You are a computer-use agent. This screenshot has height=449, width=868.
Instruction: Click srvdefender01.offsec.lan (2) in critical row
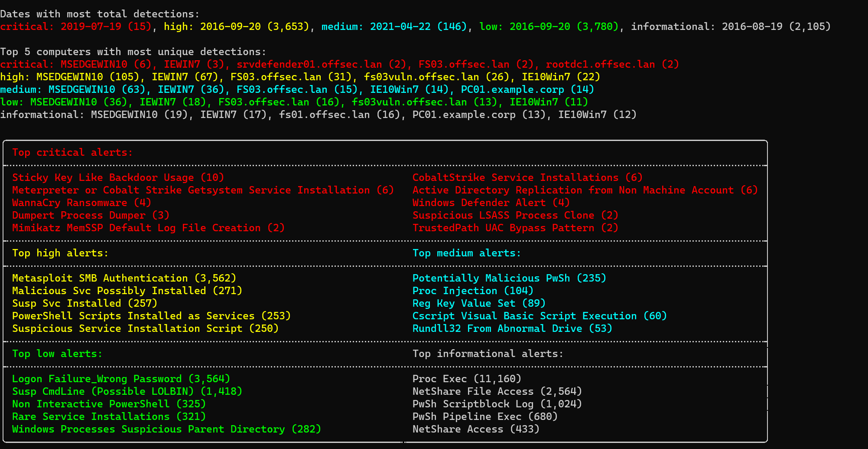pos(321,64)
